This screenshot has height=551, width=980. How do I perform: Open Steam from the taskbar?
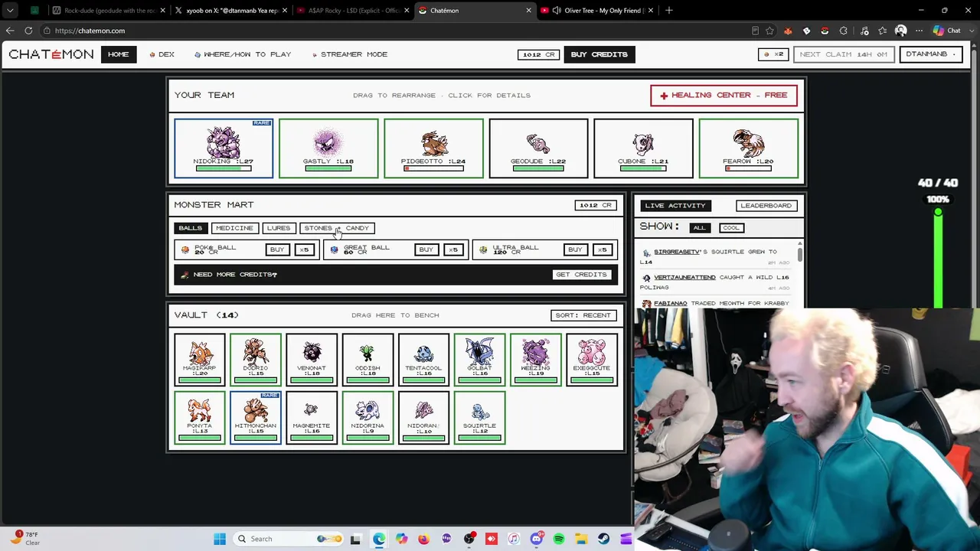(x=603, y=539)
